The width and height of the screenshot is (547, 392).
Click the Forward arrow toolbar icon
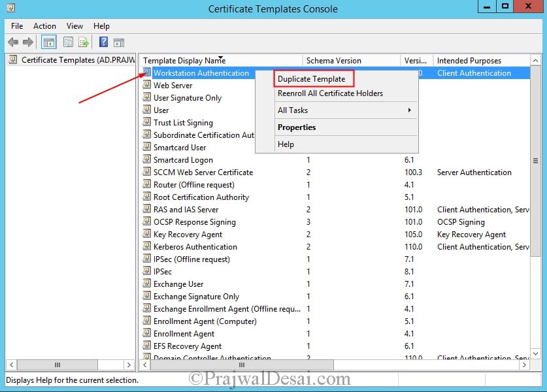28,42
